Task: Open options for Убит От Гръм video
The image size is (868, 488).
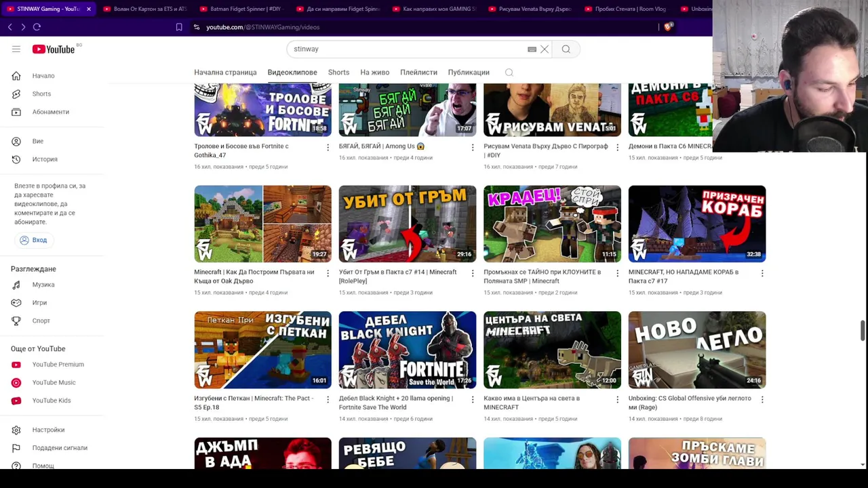Action: (473, 273)
